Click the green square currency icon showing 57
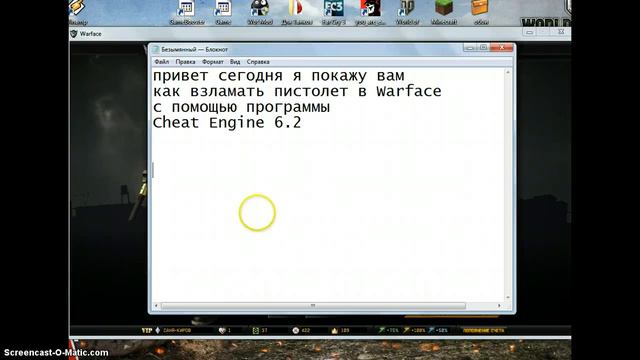 pos(256,330)
